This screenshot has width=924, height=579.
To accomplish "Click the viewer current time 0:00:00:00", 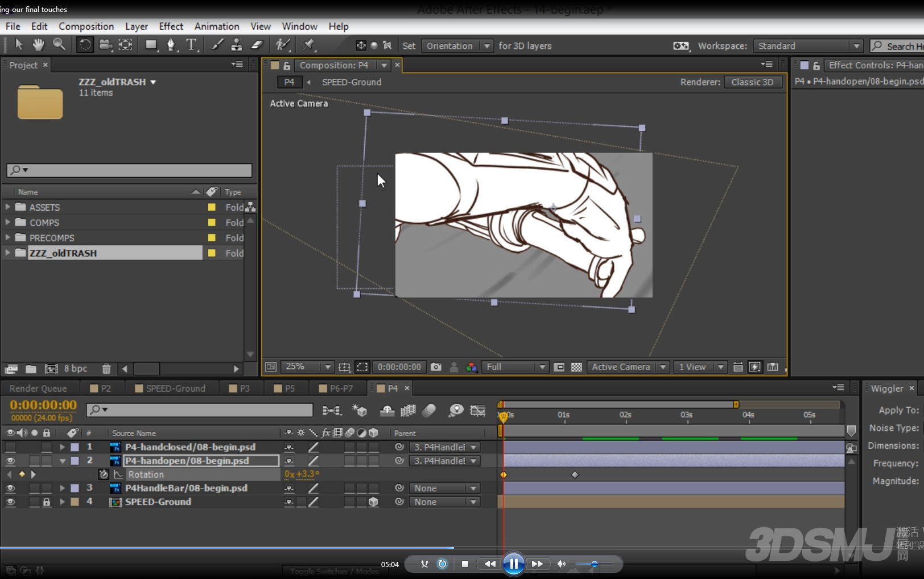I will point(399,367).
